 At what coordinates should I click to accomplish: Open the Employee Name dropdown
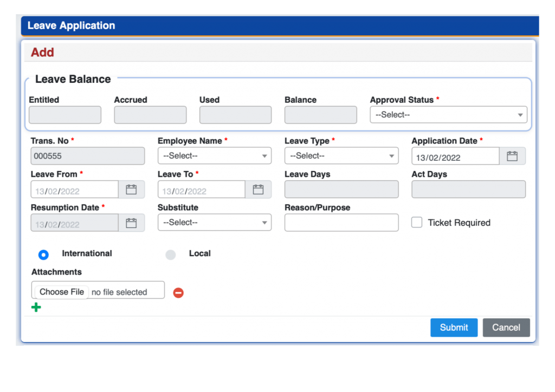pos(214,155)
